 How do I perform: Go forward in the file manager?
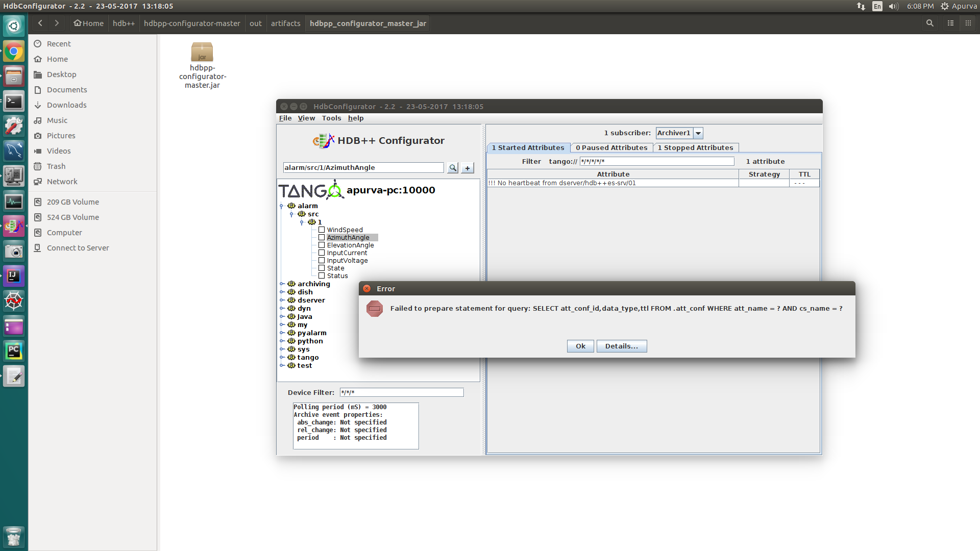pos(57,23)
